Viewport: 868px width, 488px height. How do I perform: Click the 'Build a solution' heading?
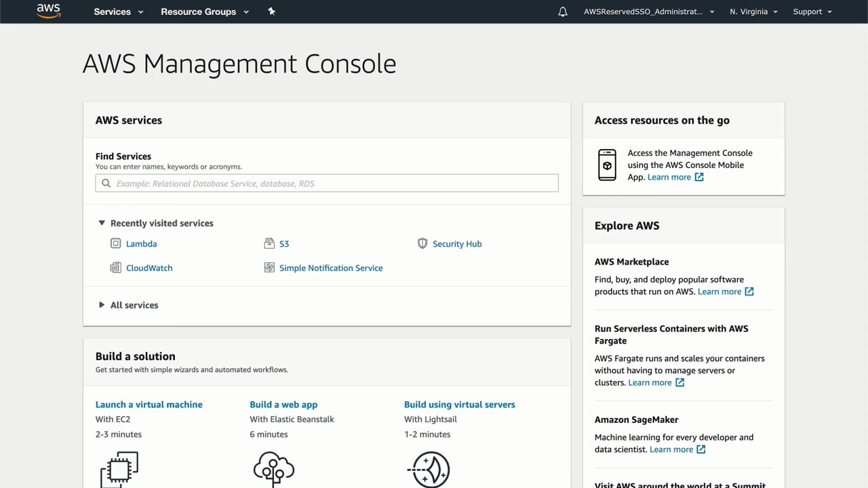point(136,357)
